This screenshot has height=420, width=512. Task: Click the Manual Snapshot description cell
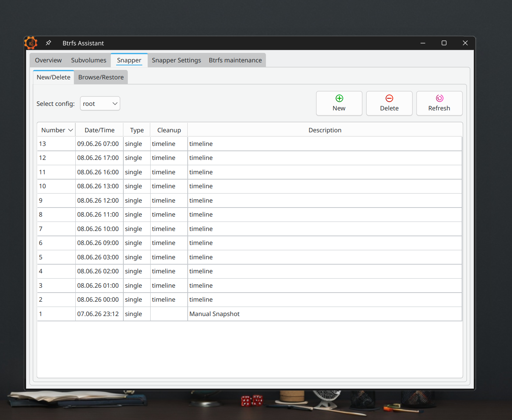[325, 314]
